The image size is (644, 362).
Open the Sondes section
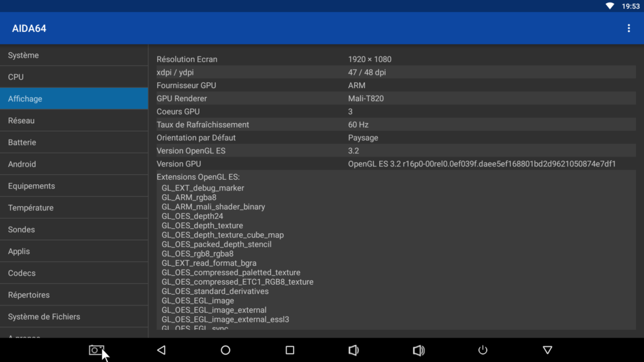[x=74, y=229]
